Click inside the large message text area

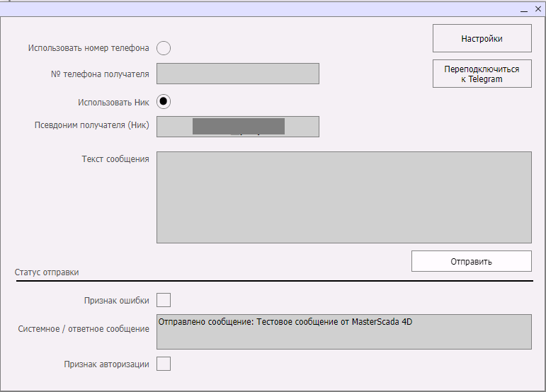343,197
